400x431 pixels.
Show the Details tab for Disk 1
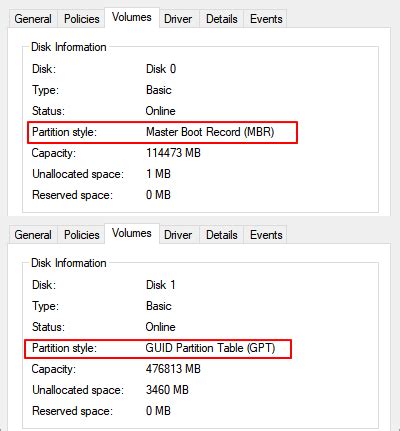pos(222,235)
